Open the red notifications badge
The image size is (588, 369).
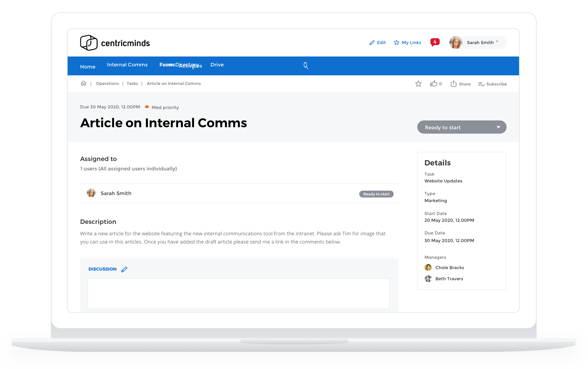point(435,42)
